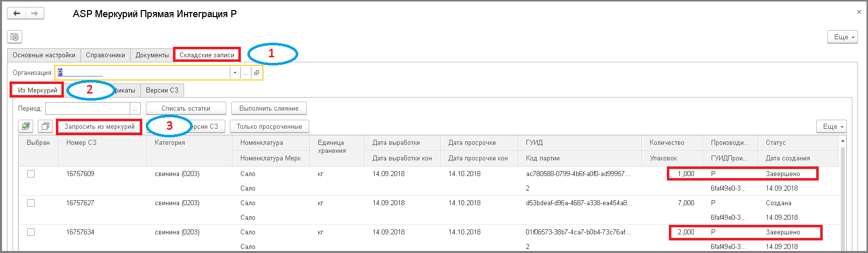Click the Создана status cell
The image size is (868, 253).
tap(778, 203)
